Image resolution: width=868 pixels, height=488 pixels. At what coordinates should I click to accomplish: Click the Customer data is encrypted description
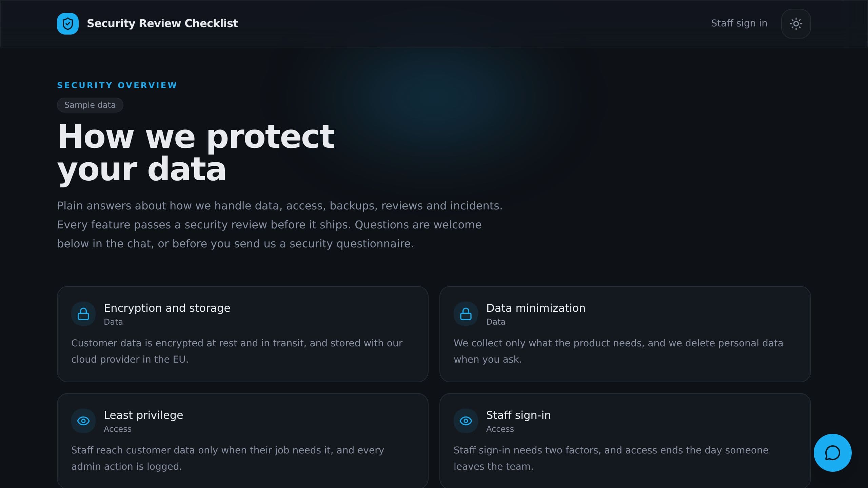tap(237, 351)
